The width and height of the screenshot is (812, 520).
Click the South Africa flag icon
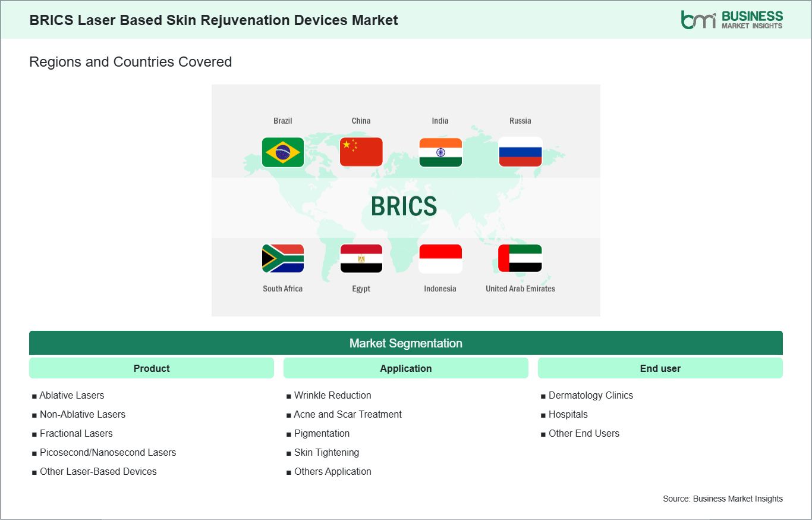click(x=283, y=259)
